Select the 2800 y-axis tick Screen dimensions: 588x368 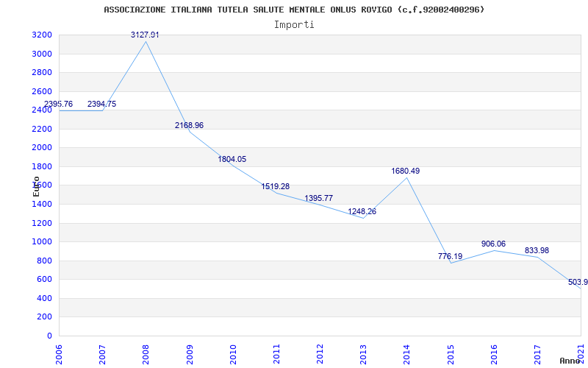point(42,73)
